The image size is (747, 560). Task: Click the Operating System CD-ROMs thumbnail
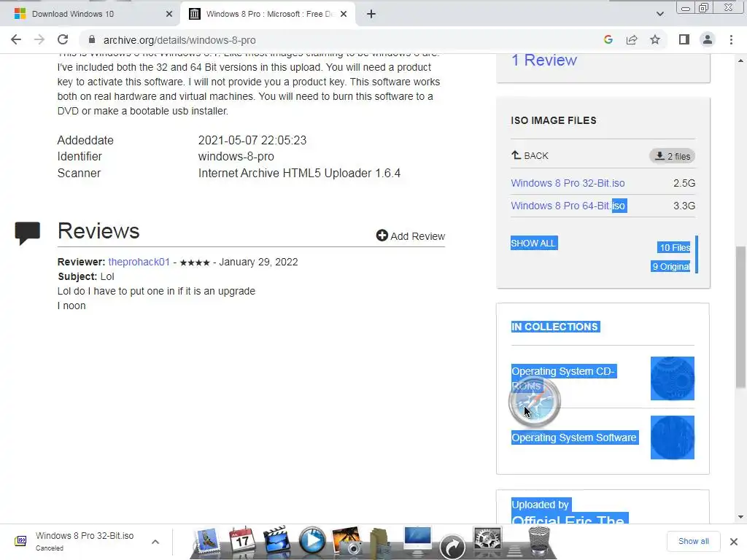(672, 378)
